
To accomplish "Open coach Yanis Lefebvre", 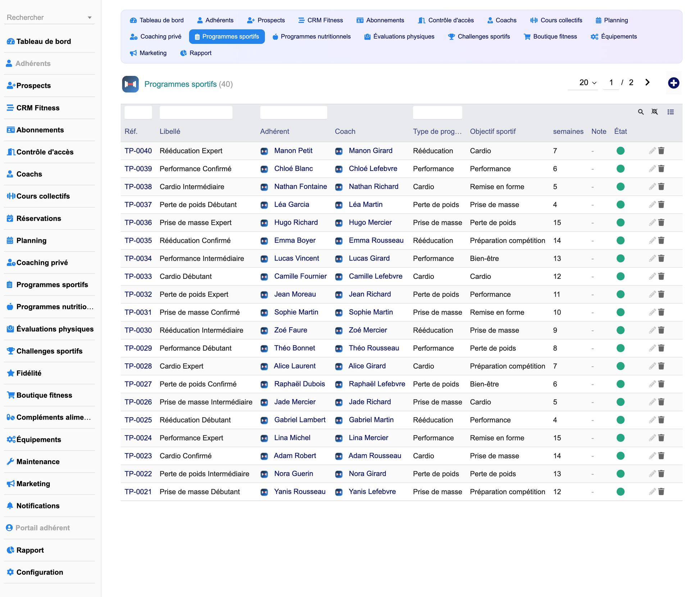I will (372, 492).
